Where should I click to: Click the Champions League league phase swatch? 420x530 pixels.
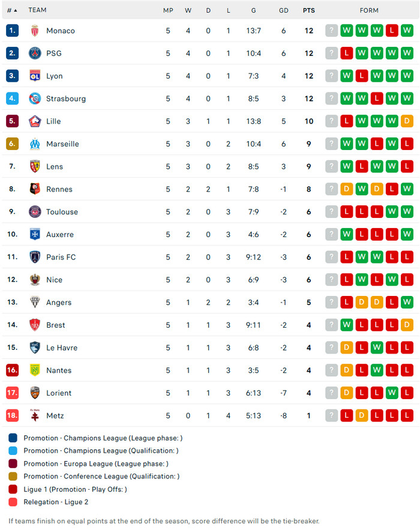pos(13,438)
